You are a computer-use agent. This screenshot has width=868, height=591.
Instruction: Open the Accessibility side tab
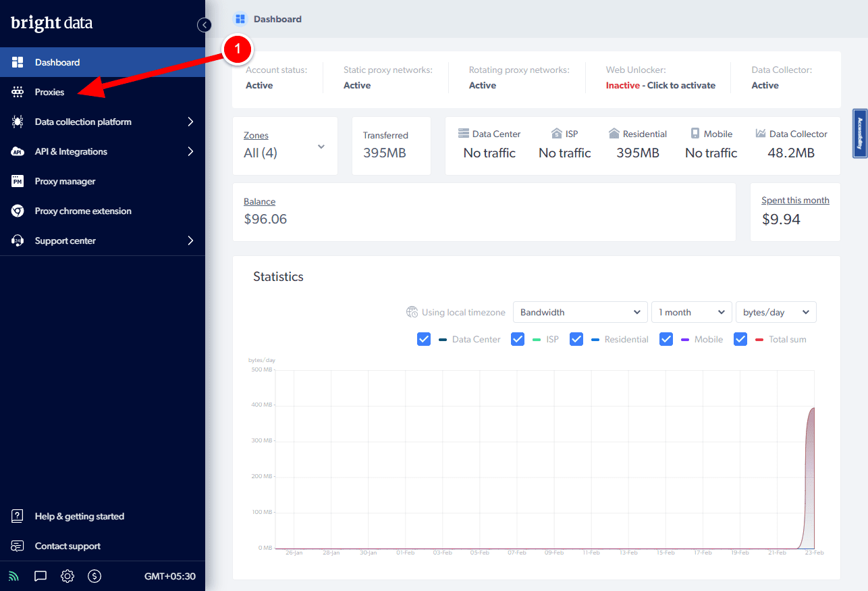pyautogui.click(x=859, y=133)
